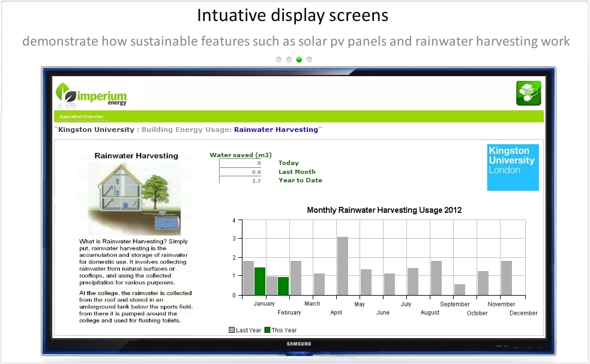
Task: Click the grey March bar
Action: tap(319, 284)
